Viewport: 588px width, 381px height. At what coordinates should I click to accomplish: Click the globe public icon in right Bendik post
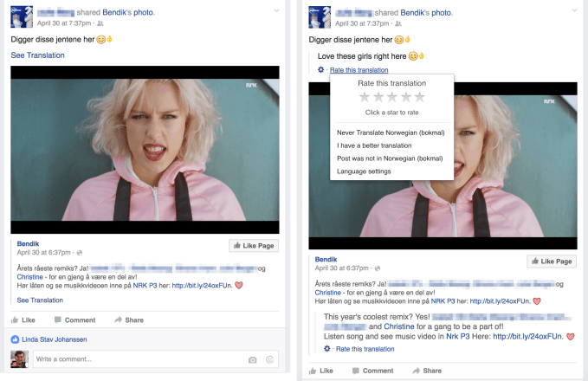coord(378,268)
